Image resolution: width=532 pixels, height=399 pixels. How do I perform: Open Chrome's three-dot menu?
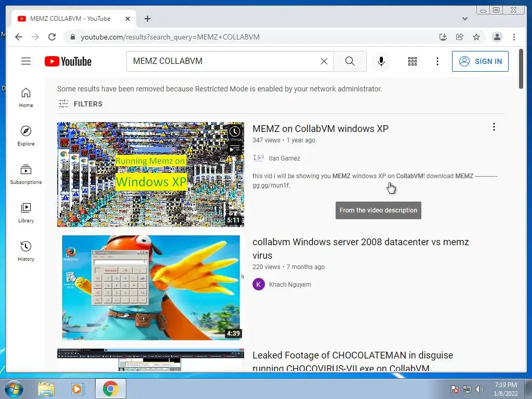tap(514, 37)
